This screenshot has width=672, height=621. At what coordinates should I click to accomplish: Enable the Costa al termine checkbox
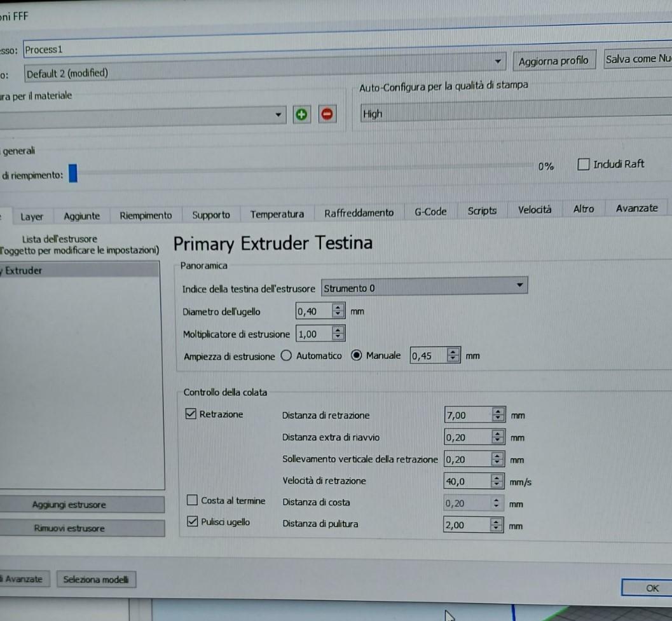(x=192, y=501)
